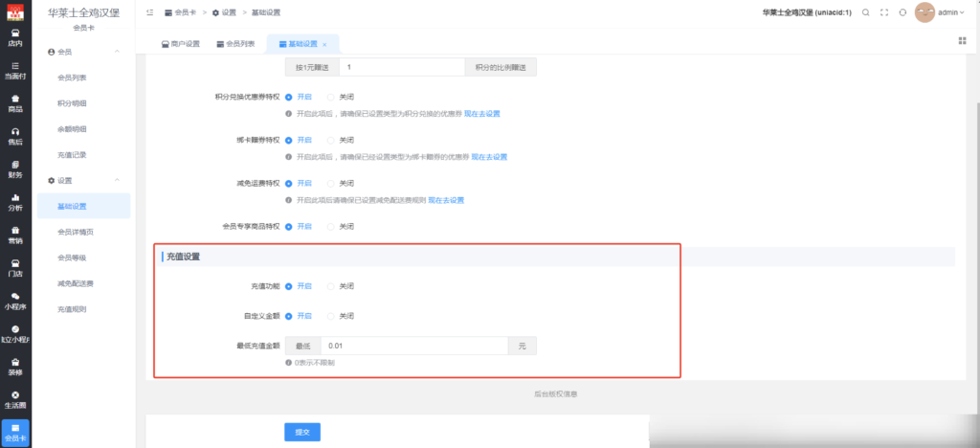Select 开启 for 减免运费特权

[x=289, y=183]
